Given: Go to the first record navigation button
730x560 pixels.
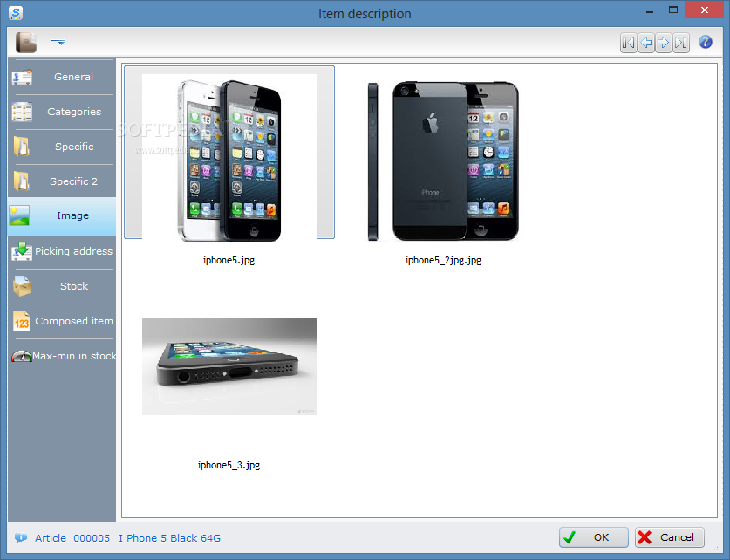Looking at the screenshot, I should pos(629,43).
